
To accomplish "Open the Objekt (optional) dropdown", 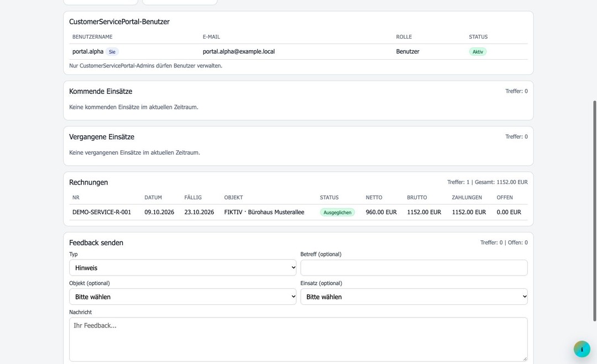I will point(183,297).
